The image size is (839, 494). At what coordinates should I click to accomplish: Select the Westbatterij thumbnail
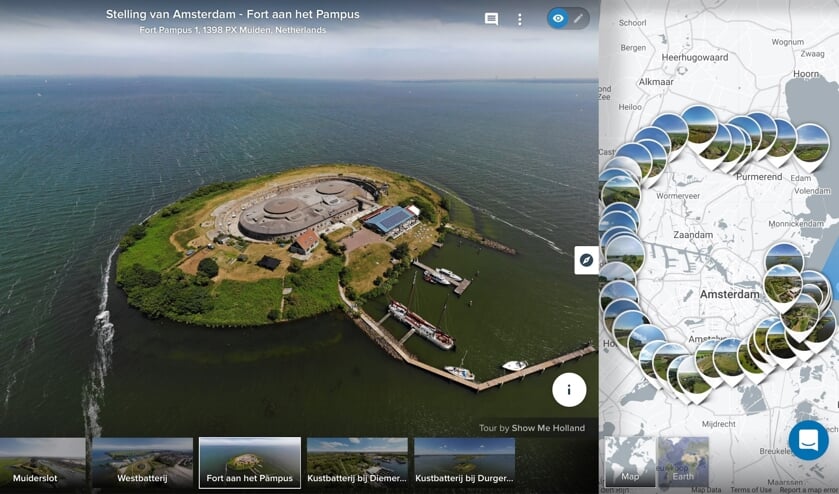(x=142, y=462)
